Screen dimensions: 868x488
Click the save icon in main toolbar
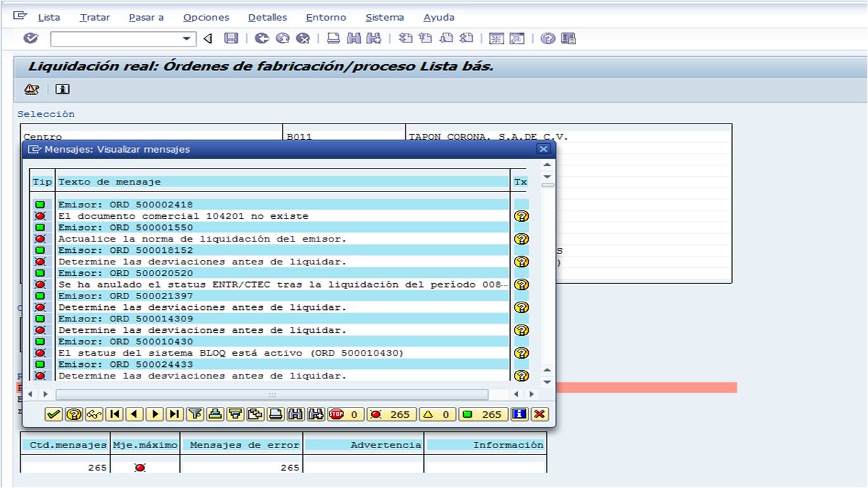231,39
